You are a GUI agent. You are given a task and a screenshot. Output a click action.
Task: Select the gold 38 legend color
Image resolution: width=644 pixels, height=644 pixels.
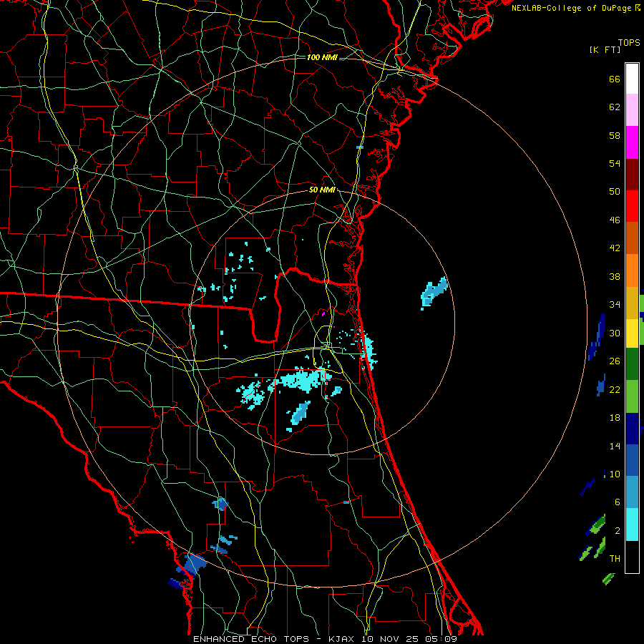pos(632,303)
